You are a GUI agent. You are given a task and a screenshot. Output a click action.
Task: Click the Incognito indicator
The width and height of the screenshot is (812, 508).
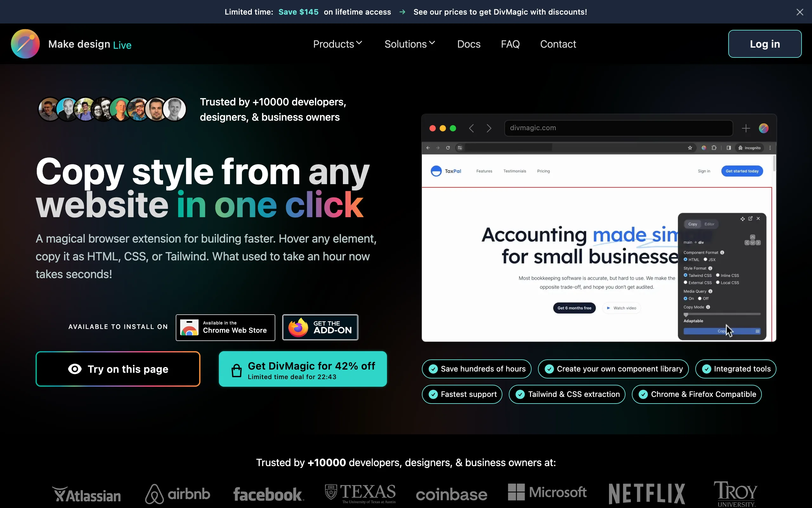750,148
